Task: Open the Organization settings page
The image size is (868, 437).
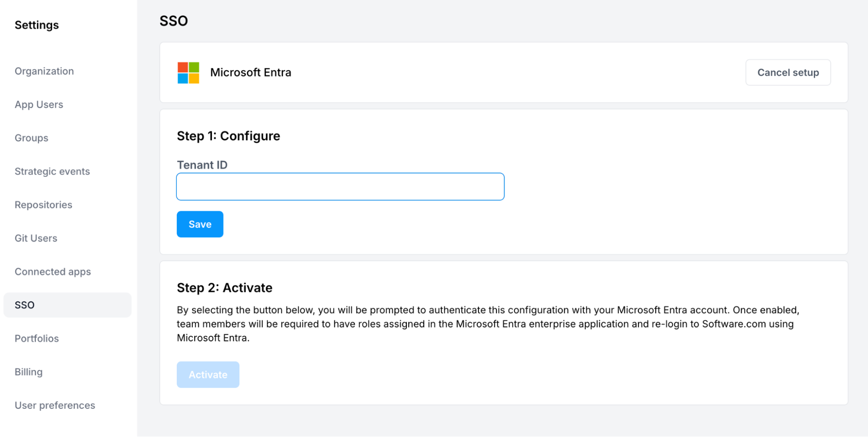Action: click(44, 71)
